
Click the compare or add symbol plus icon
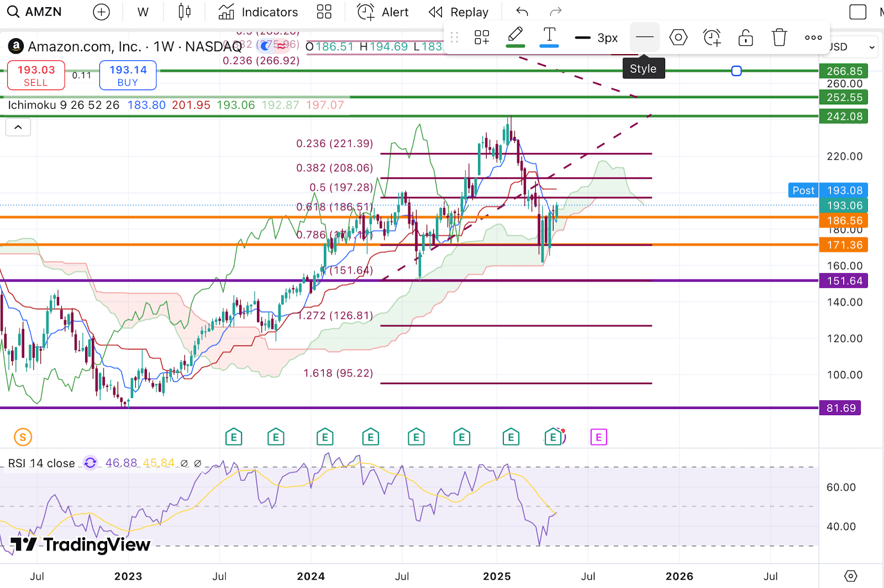tap(101, 12)
